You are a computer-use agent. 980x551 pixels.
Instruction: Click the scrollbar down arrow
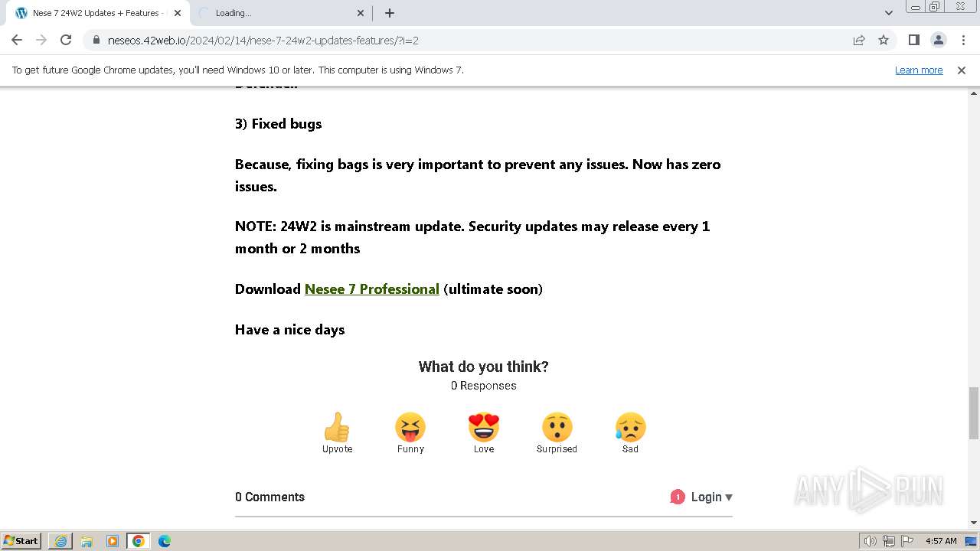click(x=974, y=523)
